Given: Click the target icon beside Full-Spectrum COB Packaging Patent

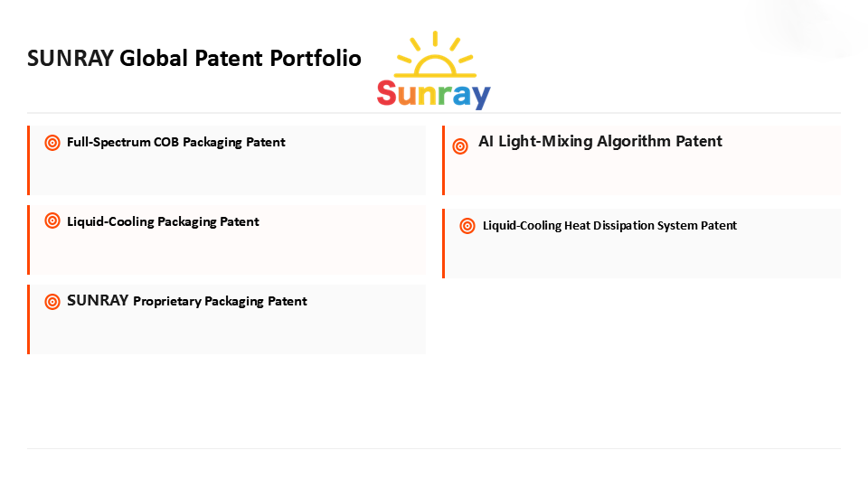Looking at the screenshot, I should [x=52, y=143].
